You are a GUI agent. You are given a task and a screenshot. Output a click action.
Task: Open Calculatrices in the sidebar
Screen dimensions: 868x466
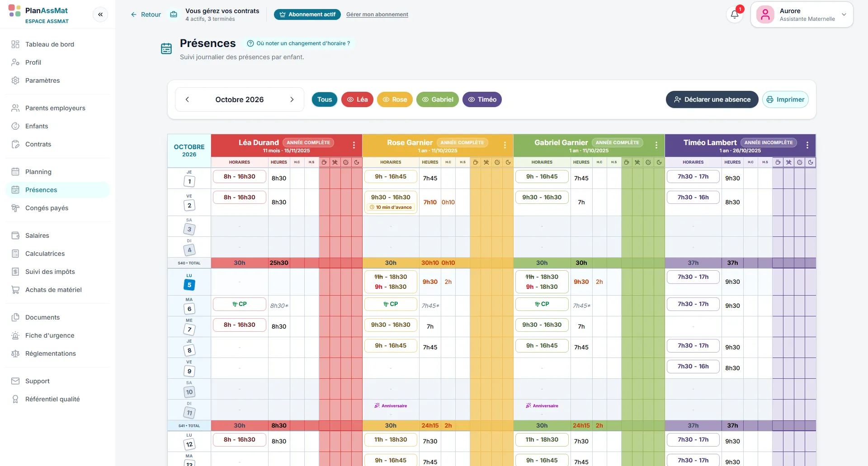click(x=57, y=254)
